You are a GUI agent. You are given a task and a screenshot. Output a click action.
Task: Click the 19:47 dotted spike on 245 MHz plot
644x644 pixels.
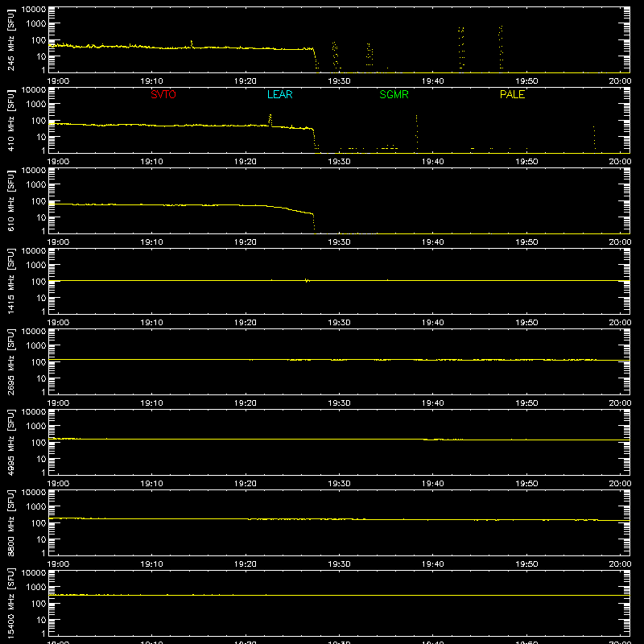500,47
